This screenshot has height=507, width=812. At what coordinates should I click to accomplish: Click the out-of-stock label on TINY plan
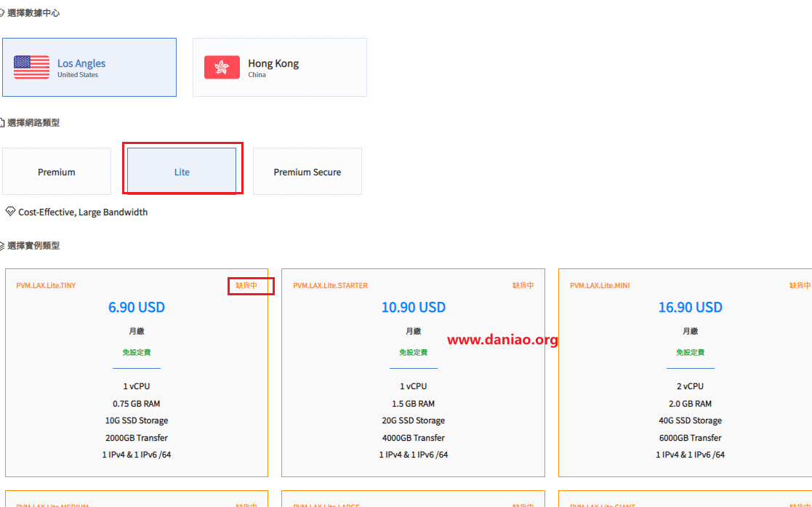(x=246, y=286)
